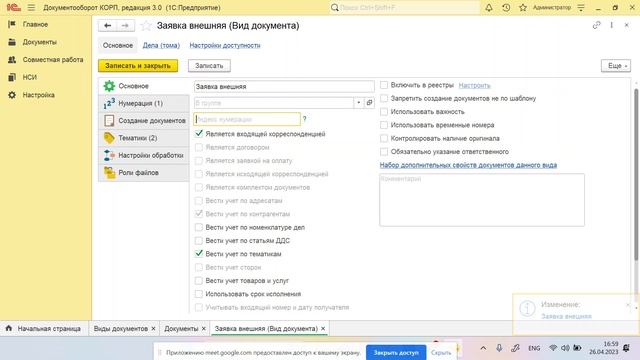Click the Windows tray microphone icon
The image size is (640, 360).
click(499, 348)
